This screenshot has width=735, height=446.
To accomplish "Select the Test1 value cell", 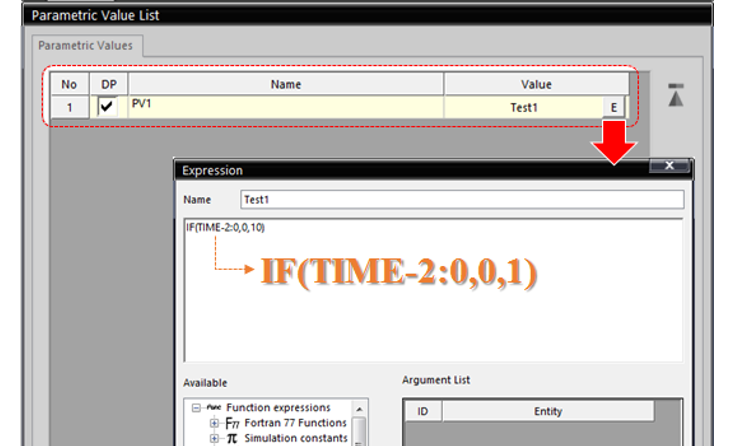I will click(522, 107).
